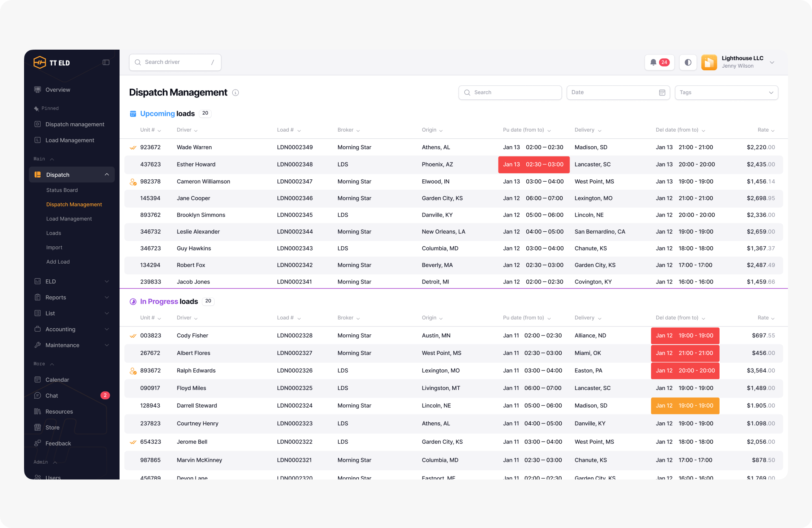
Task: Select Add Load in Dispatch submenu
Action: click(58, 262)
